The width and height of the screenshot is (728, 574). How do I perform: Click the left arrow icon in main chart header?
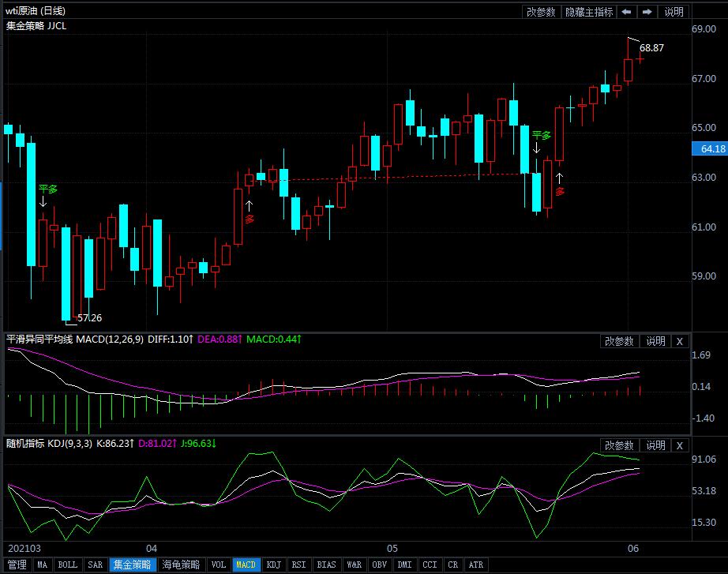point(626,12)
